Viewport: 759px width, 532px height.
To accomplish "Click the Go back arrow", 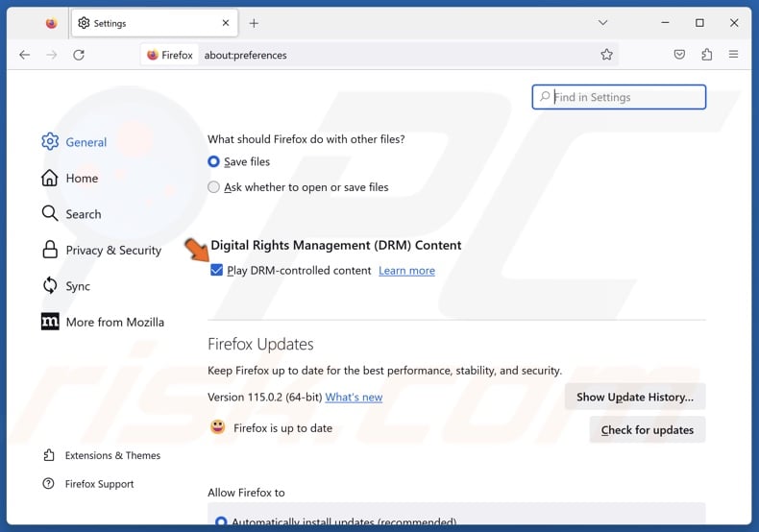I will [25, 55].
